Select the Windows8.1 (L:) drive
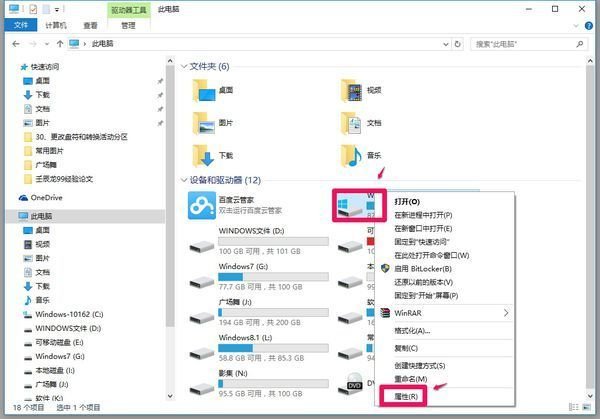Viewport: 600px width, 419px height. tap(259, 348)
